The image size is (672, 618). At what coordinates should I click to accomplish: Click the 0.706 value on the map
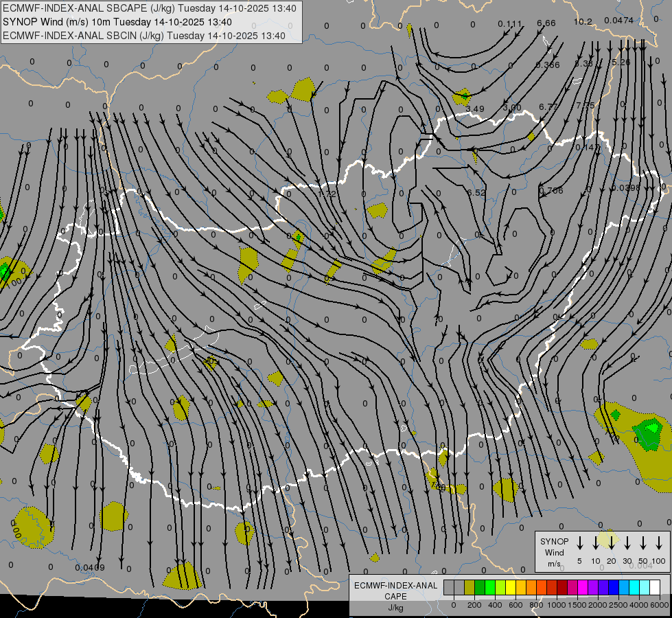[551, 190]
